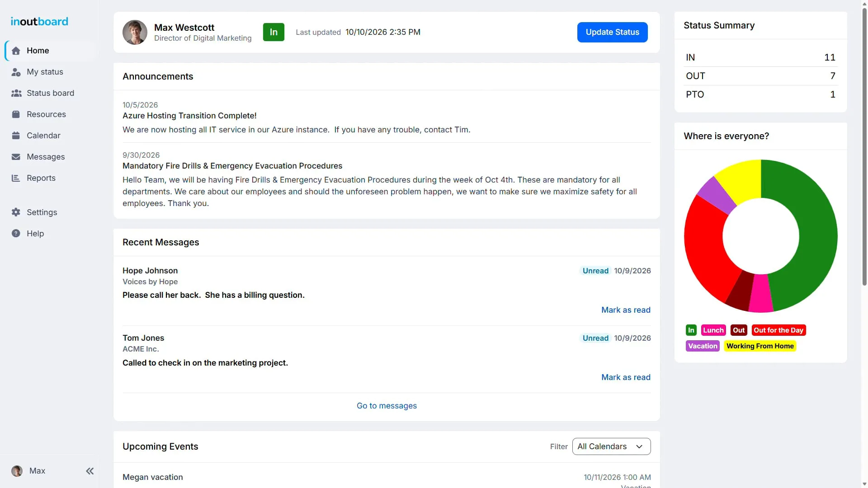Screen dimensions: 868x488
Task: Collapse the sidebar with double chevron
Action: point(90,471)
